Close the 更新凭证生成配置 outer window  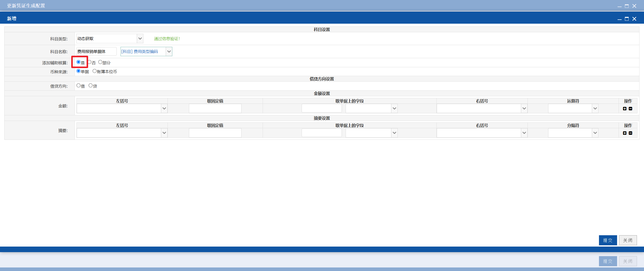pos(634,6)
